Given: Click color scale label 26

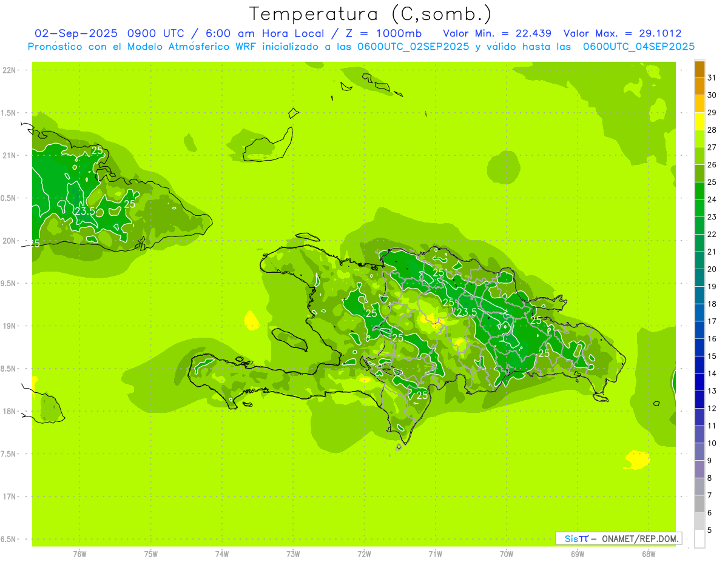Looking at the screenshot, I should (x=712, y=165).
